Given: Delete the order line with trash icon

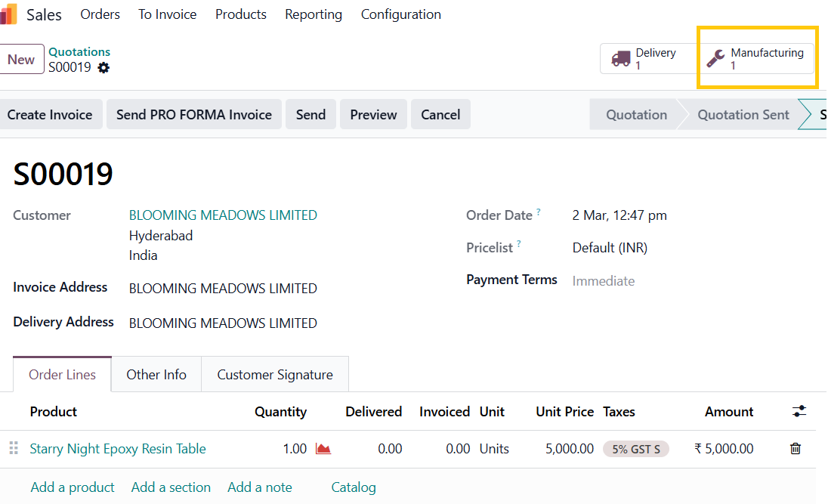Looking at the screenshot, I should [795, 449].
